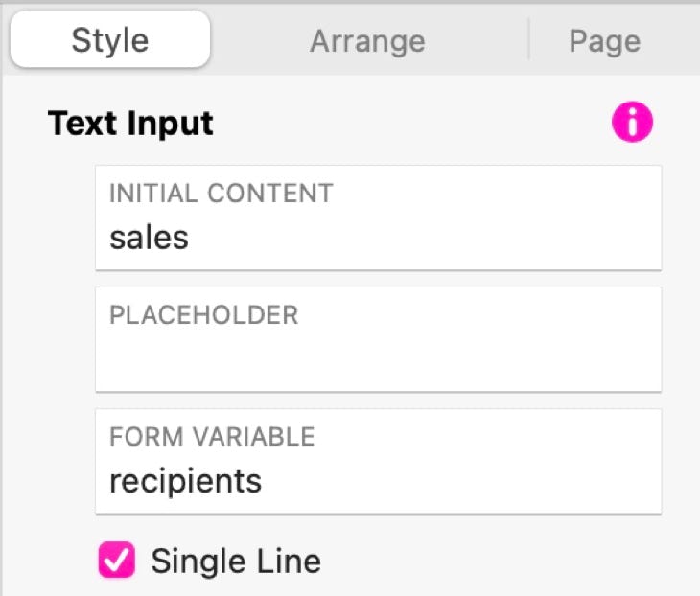This screenshot has height=596, width=700.
Task: Focus the Initial Content field
Action: [x=378, y=218]
